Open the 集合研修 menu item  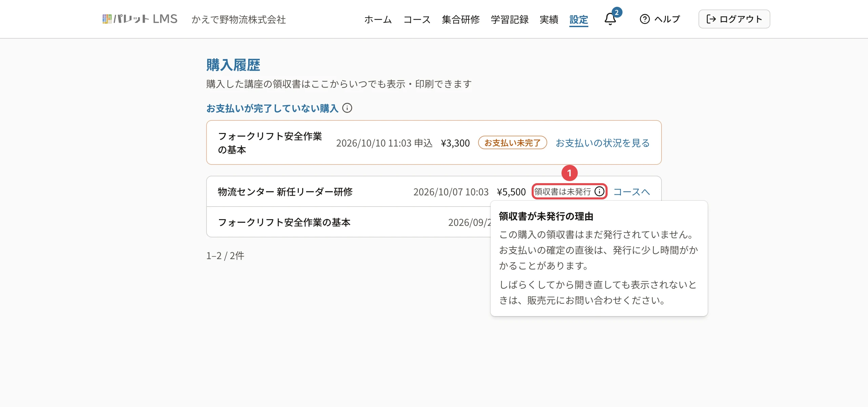461,19
